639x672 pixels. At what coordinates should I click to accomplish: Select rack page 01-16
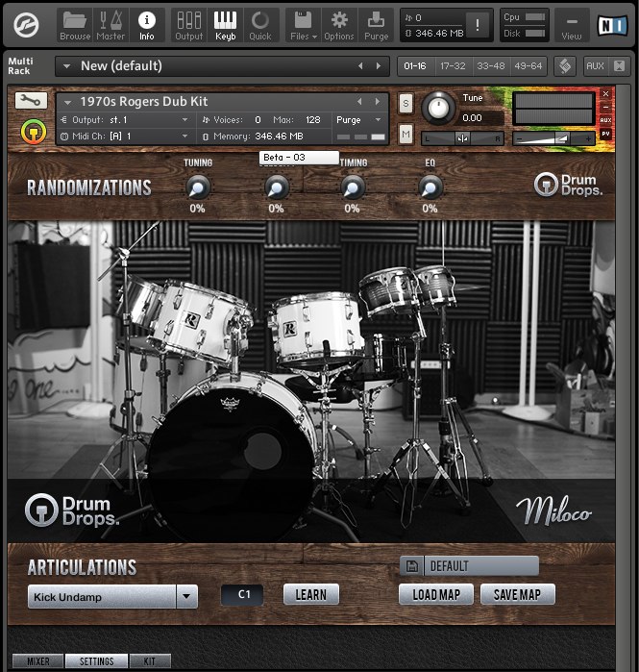tap(415, 66)
